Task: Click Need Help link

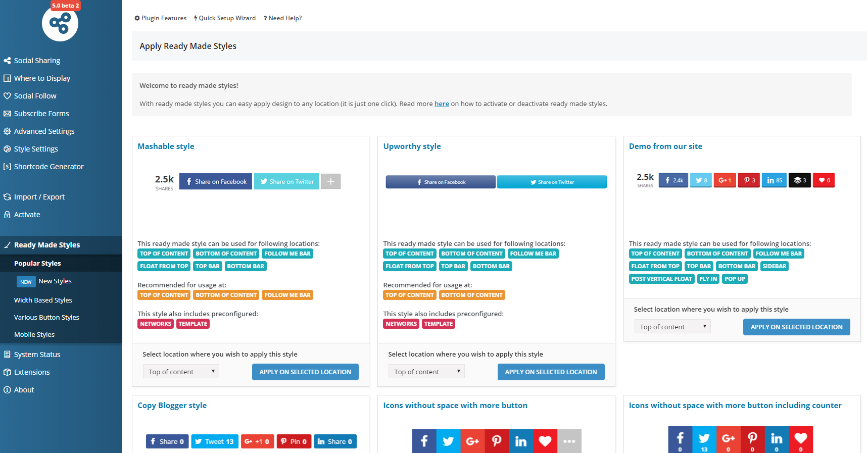Action: (x=282, y=18)
